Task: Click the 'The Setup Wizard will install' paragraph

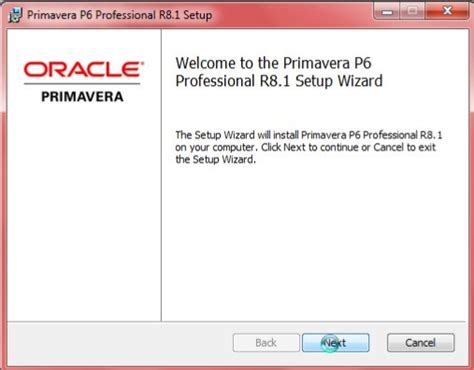Action: pos(308,147)
